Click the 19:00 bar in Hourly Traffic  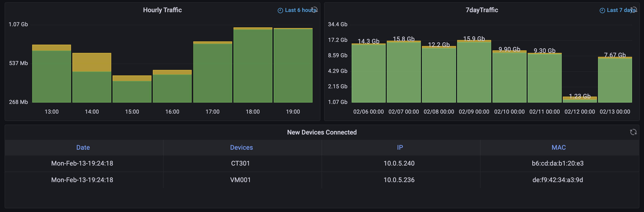tap(293, 65)
